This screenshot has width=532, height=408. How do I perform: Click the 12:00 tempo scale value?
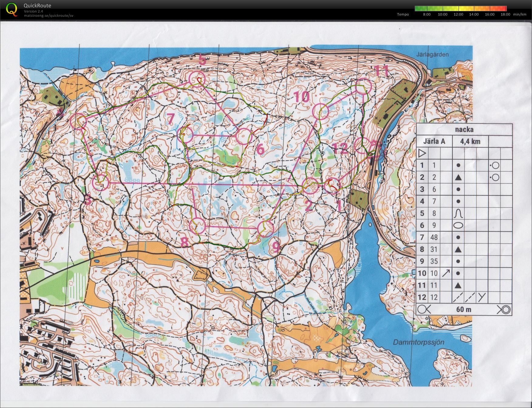(458, 14)
